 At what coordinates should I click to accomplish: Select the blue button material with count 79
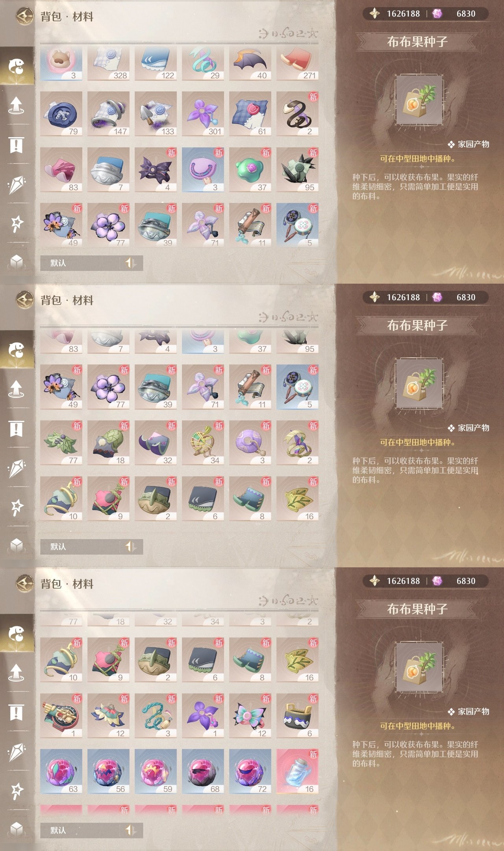point(61,113)
